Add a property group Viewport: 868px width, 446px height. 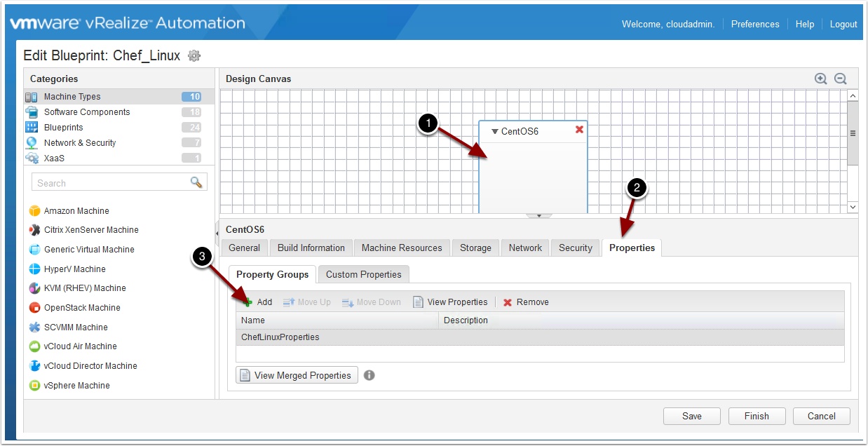257,302
